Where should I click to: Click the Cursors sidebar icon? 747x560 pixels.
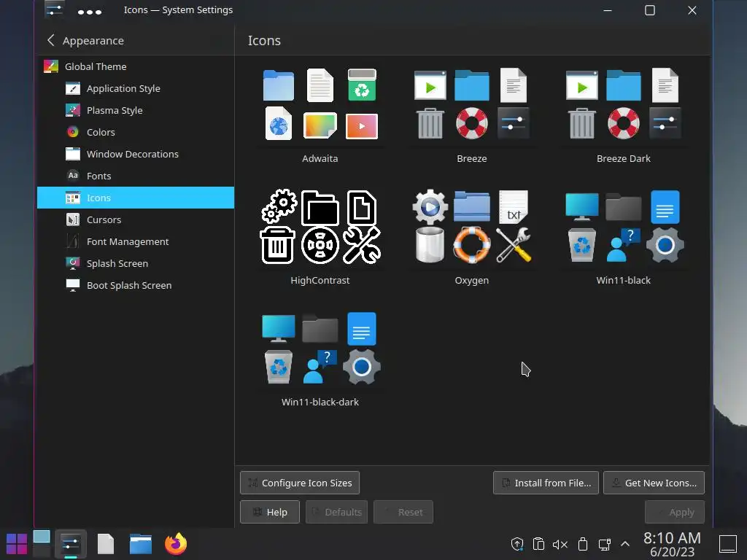73,219
